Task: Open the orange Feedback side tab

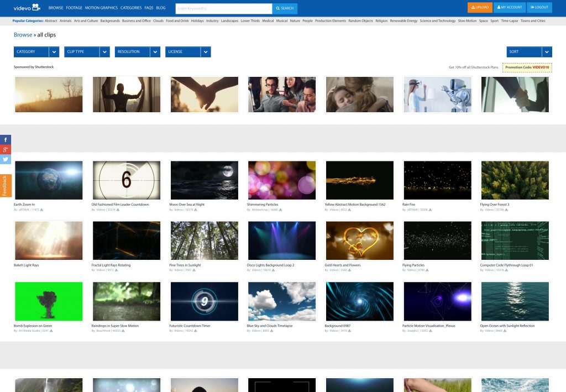Action: [x=5, y=186]
